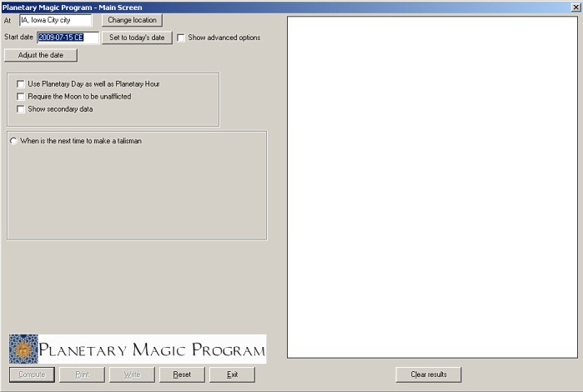Reset the form with the Reset button
This screenshot has width=583, height=392.
coord(182,374)
